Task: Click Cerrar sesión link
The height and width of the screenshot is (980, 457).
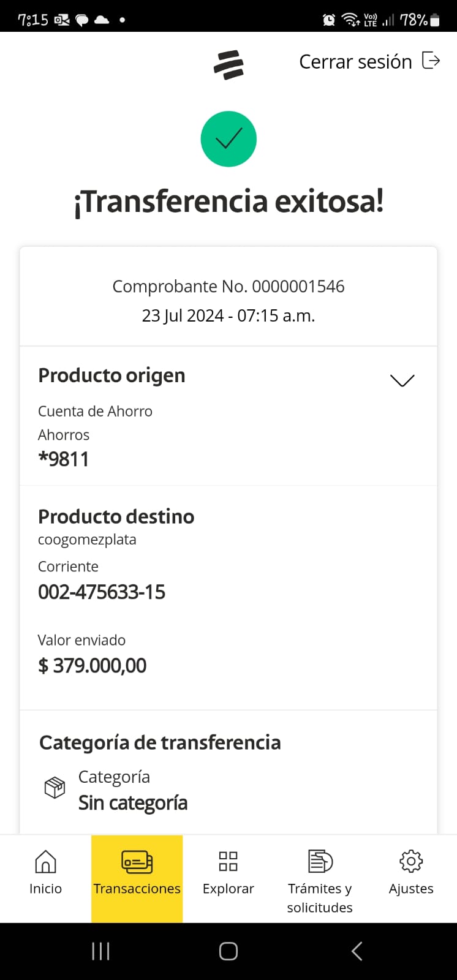Action: (355, 61)
